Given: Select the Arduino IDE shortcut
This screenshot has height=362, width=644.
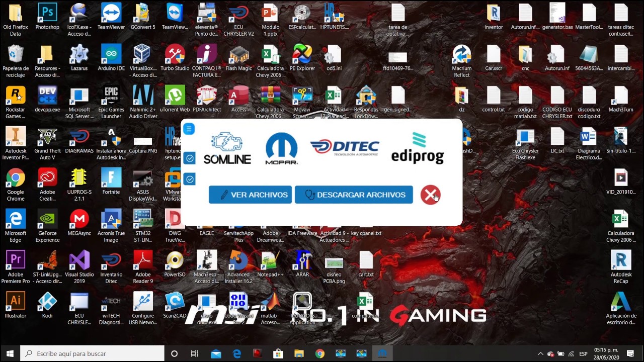Looking at the screenshot, I should coord(111,58).
